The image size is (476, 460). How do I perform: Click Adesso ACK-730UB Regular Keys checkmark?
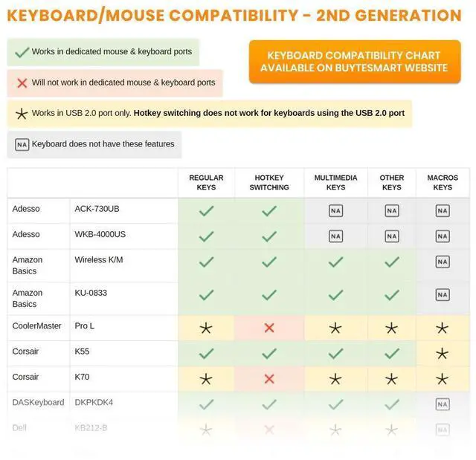[206, 211]
